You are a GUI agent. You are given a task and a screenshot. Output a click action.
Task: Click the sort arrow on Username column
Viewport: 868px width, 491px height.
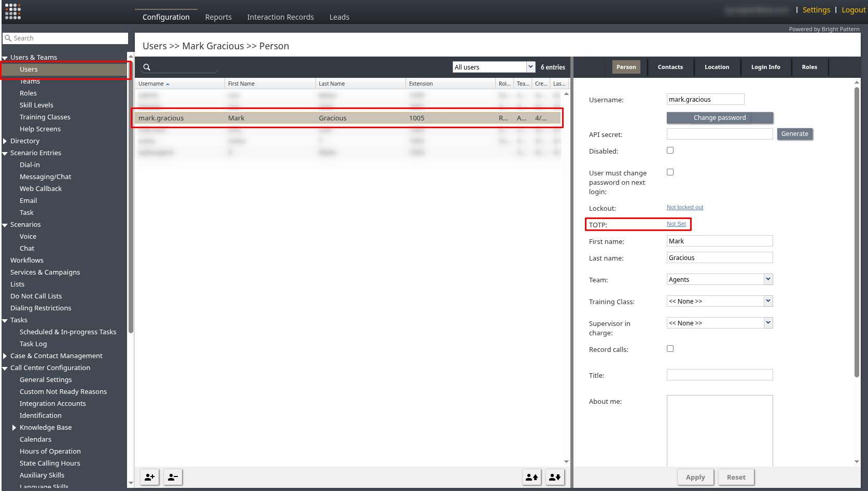pyautogui.click(x=167, y=84)
